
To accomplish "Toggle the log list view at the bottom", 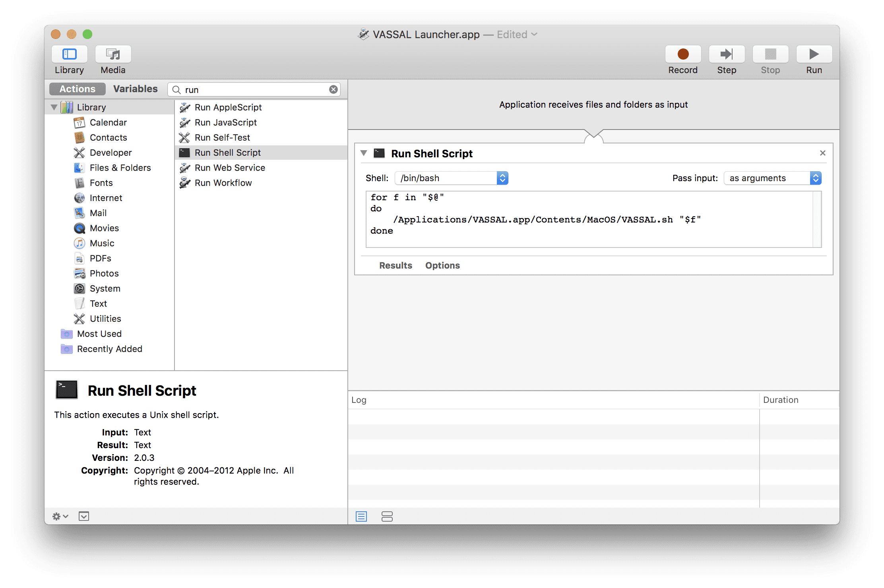I will [361, 516].
